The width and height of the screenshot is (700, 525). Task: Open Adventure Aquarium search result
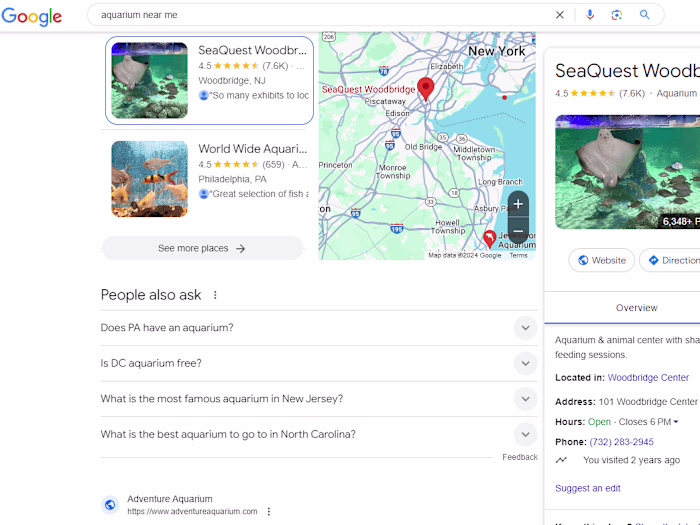(x=170, y=499)
